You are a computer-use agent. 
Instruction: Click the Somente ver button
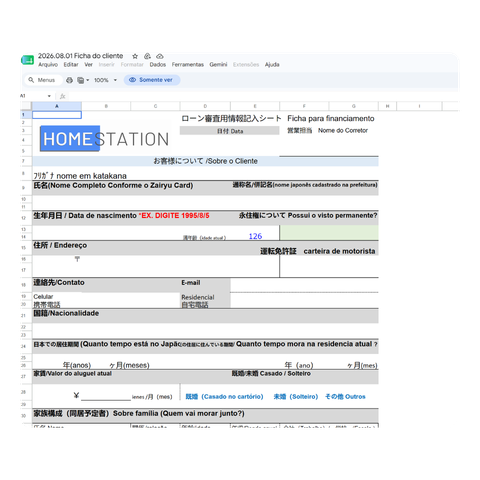[x=152, y=80]
